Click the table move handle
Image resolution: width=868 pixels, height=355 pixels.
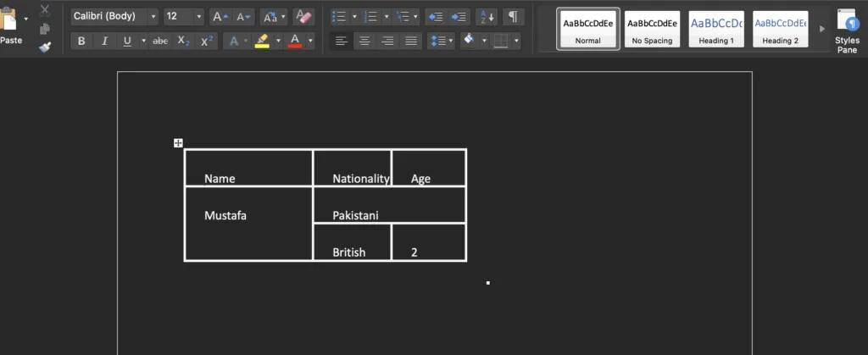click(178, 143)
